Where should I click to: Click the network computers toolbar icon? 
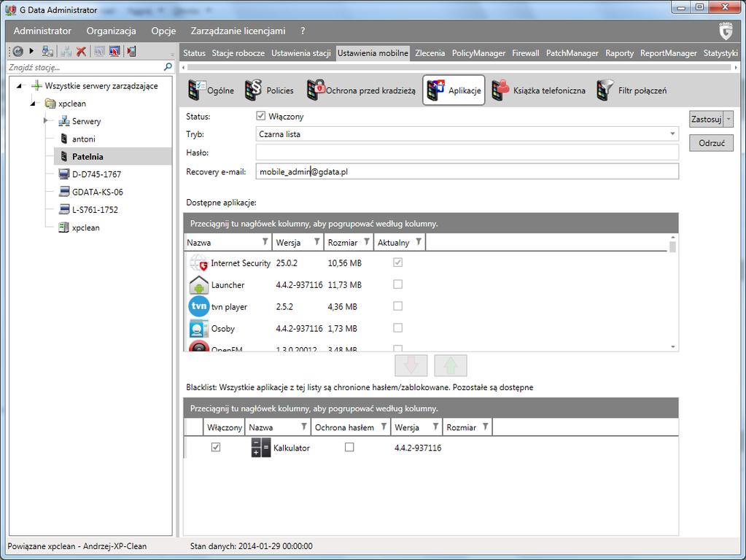click(x=47, y=51)
